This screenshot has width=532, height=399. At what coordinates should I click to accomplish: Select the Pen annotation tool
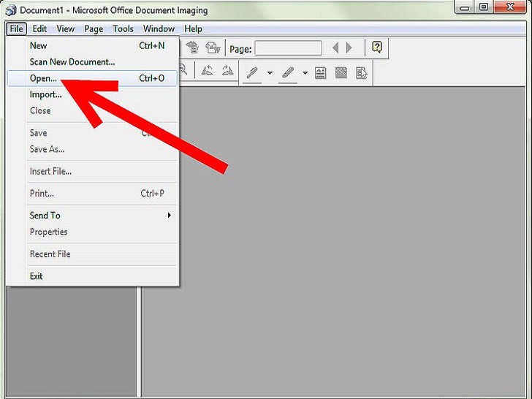pyautogui.click(x=252, y=72)
